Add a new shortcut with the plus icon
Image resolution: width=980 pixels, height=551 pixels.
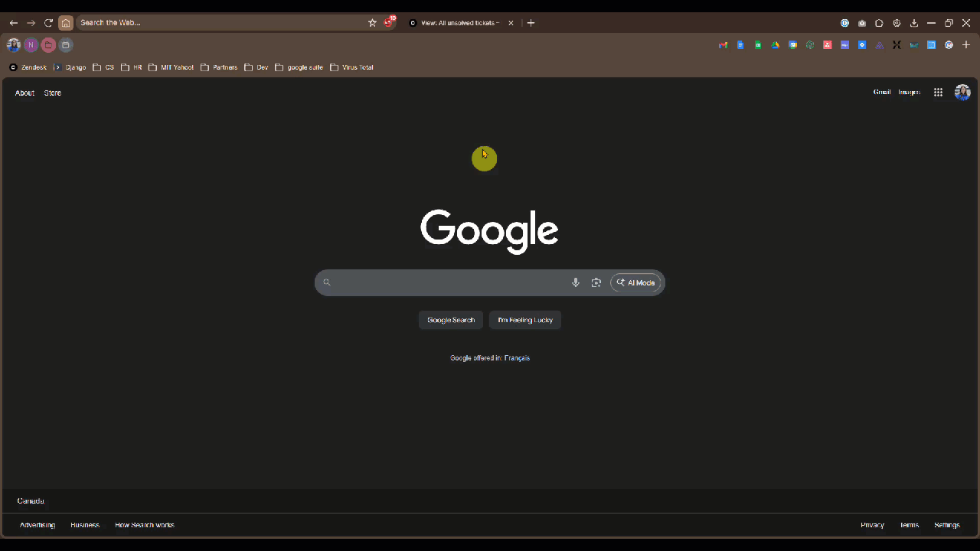[x=966, y=45]
